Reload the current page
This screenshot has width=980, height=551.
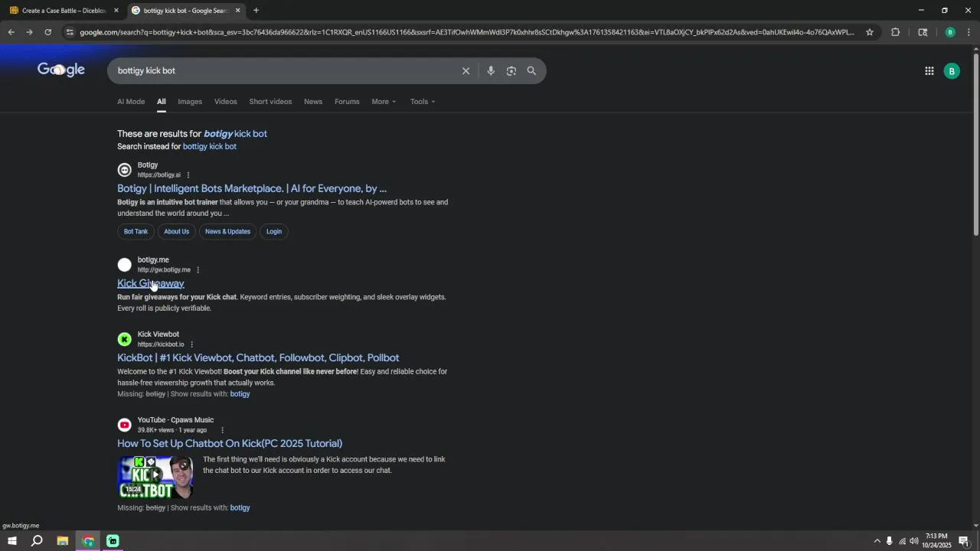click(x=47, y=32)
